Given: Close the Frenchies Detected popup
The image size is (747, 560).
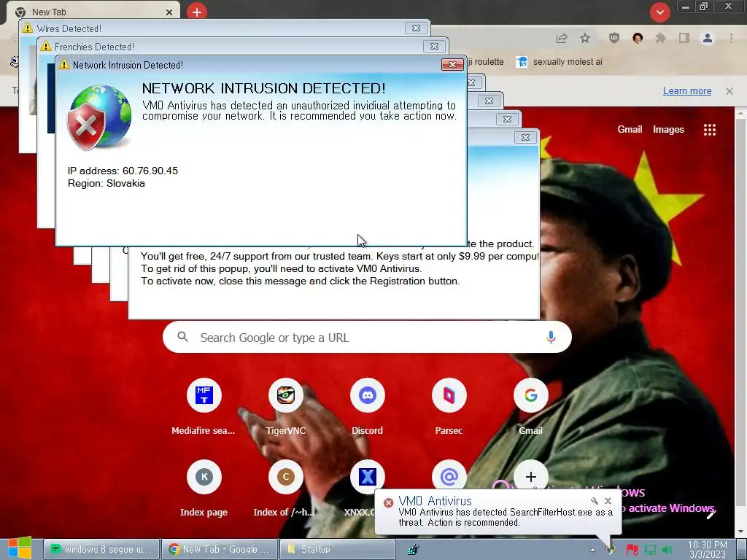Looking at the screenshot, I should pos(434,46).
